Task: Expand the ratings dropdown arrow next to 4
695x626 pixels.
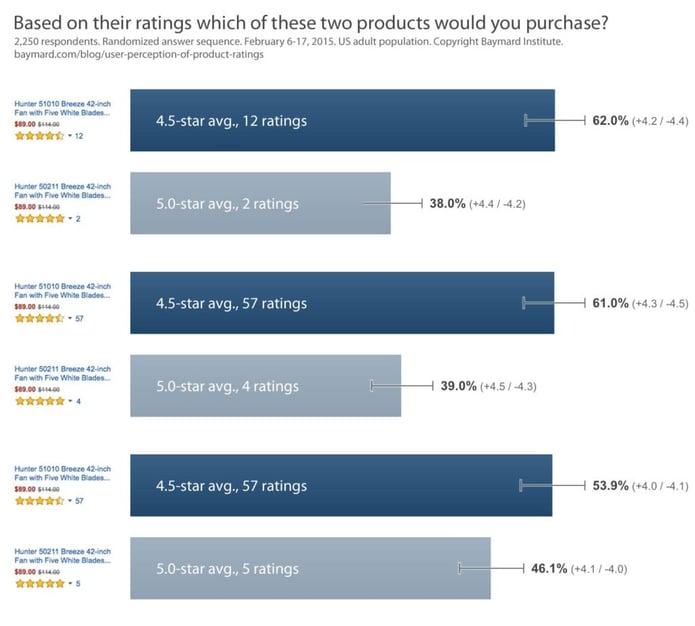Action: point(70,401)
